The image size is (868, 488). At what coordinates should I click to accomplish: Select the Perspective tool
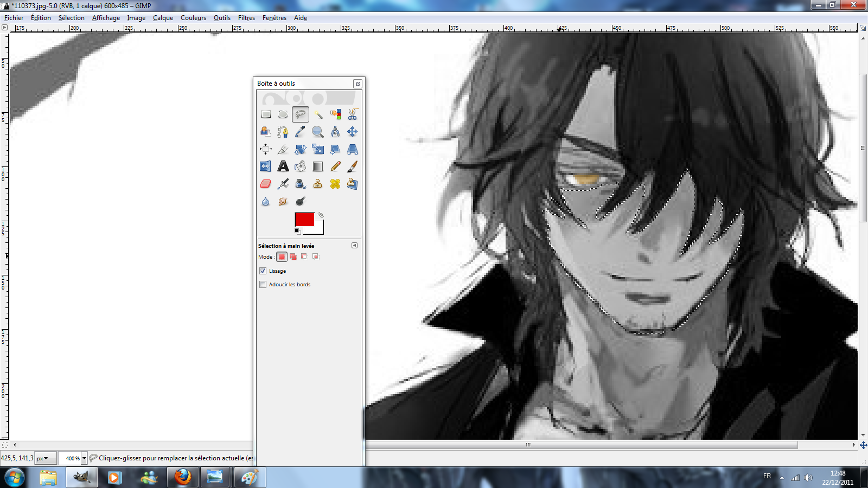[353, 149]
